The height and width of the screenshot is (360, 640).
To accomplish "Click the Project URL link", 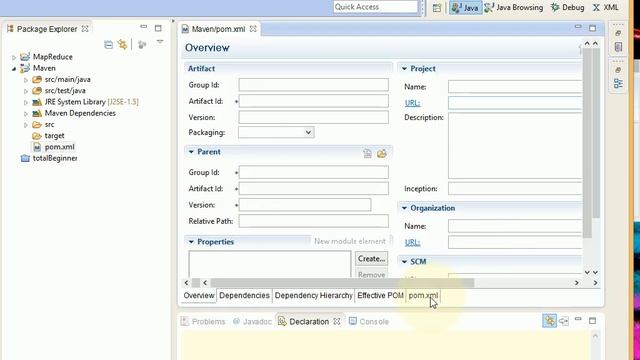I will 412,103.
